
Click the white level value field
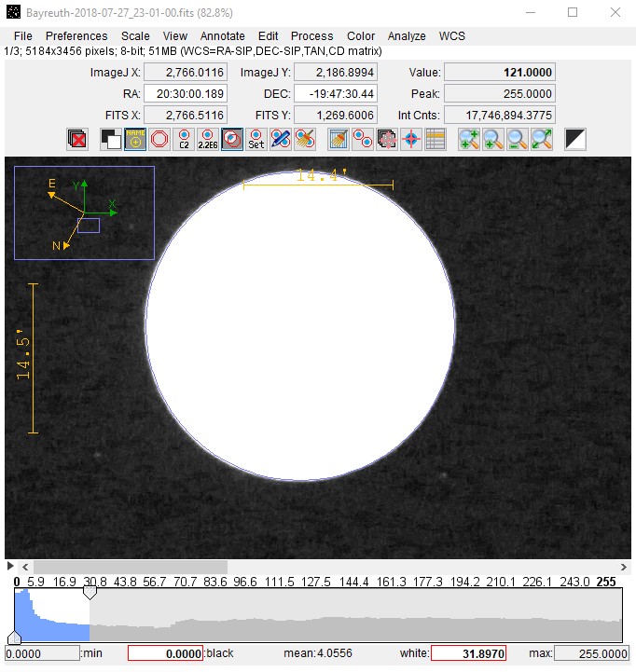[468, 653]
